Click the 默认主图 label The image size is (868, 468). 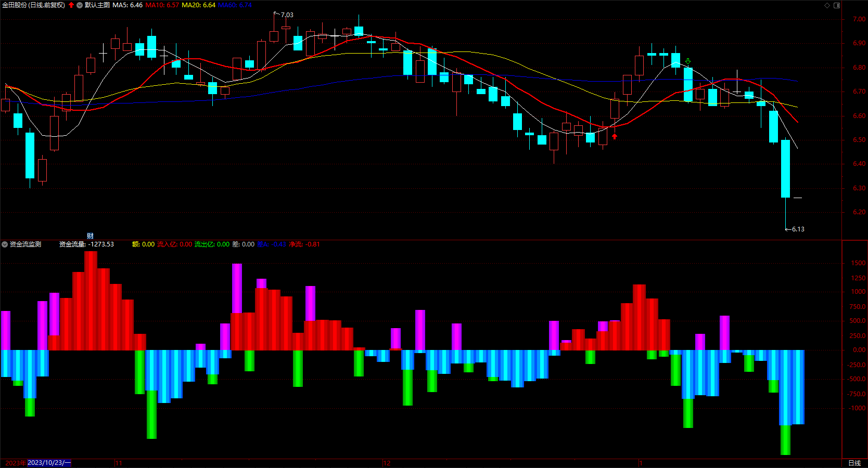click(x=97, y=5)
